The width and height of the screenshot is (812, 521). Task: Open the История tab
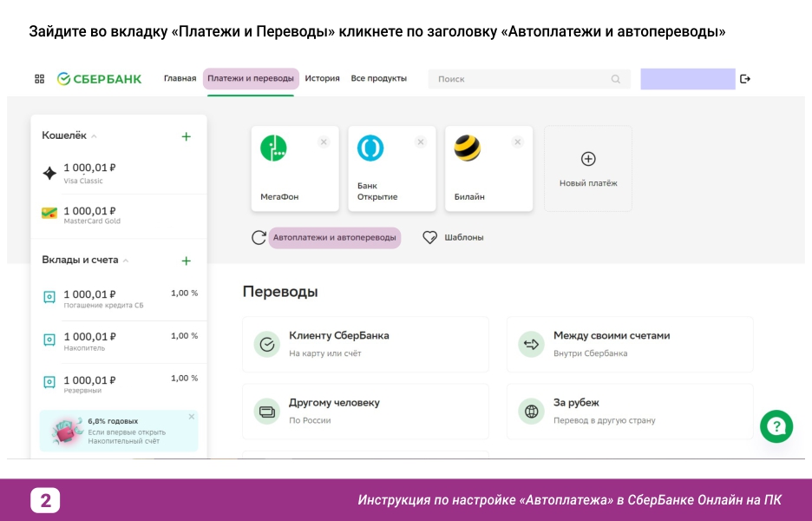[x=322, y=79]
